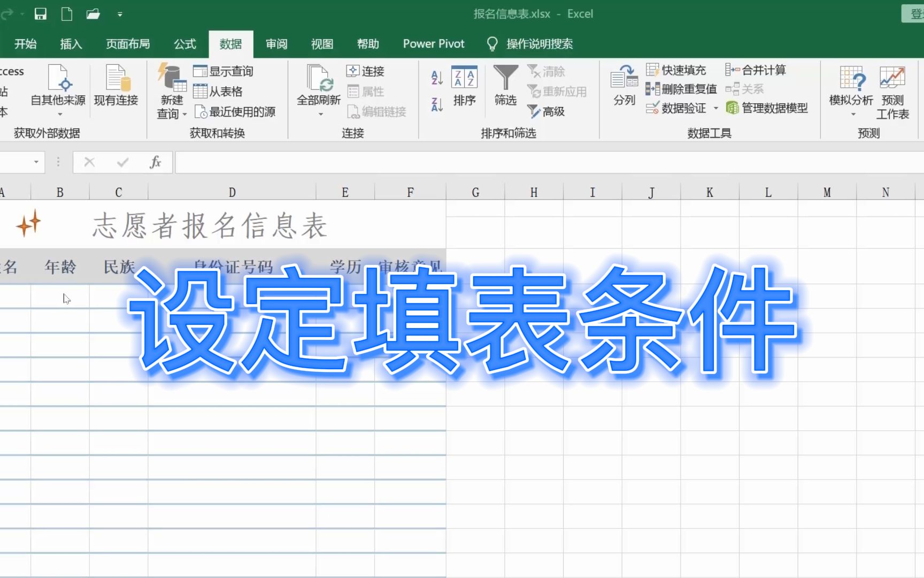Expand 数据验证 dropdown arrow
Viewport: 924px width, 578px height.
point(716,108)
